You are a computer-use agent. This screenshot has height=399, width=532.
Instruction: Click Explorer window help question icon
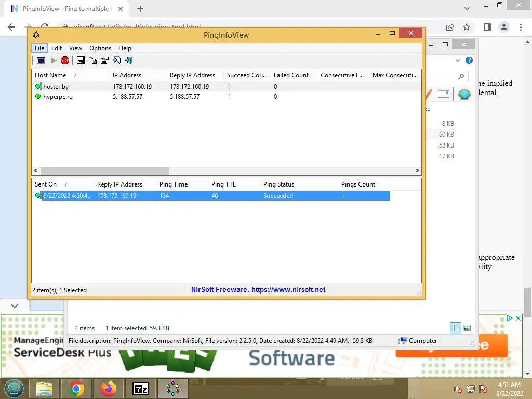click(x=469, y=60)
